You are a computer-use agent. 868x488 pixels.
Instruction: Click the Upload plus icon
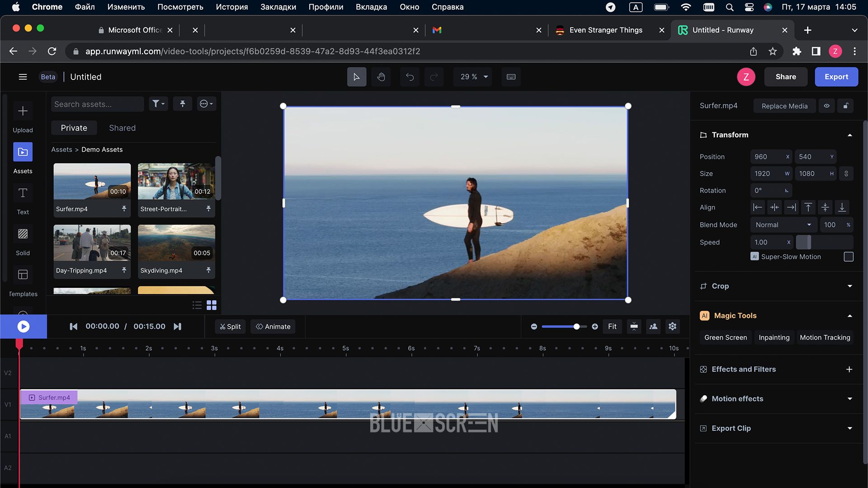point(23,111)
